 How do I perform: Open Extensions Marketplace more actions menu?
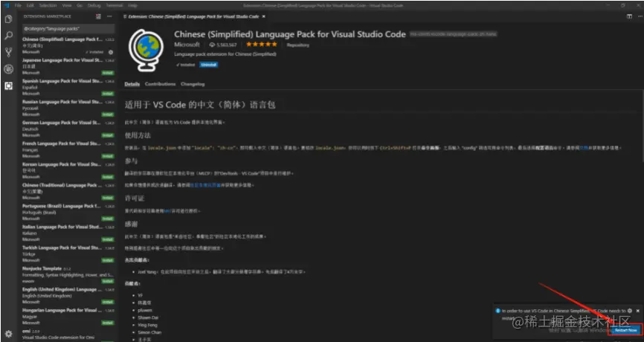109,16
